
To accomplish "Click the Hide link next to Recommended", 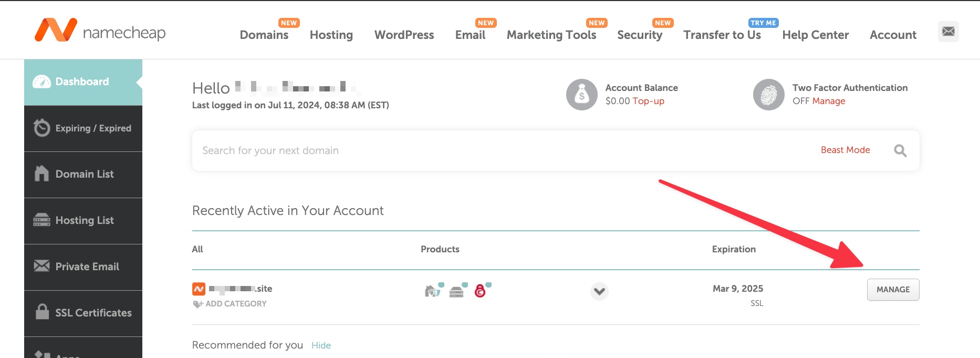I will 321,345.
